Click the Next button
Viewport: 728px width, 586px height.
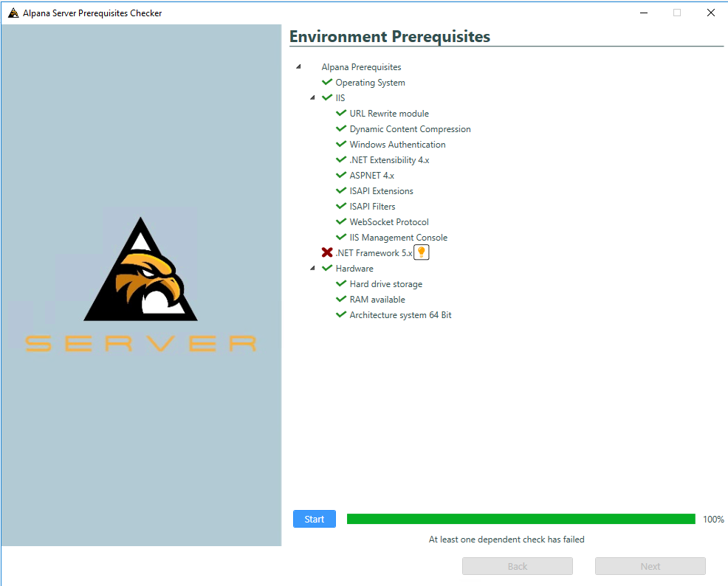point(650,566)
